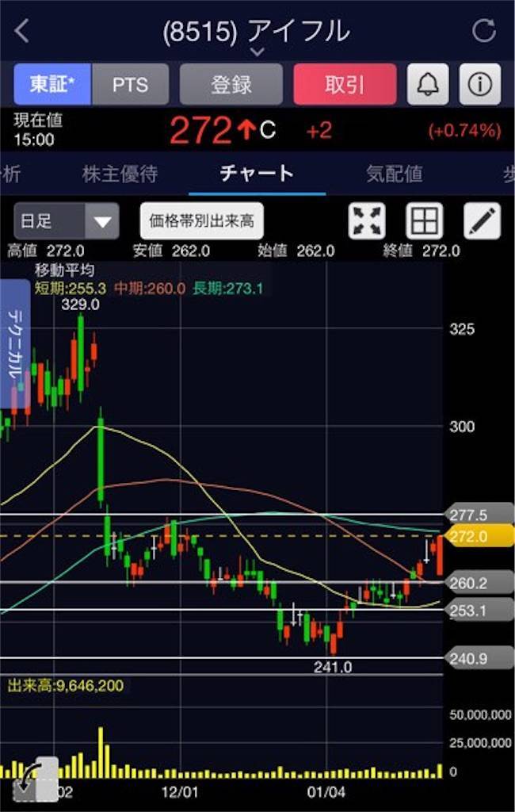Image resolution: width=515 pixels, height=812 pixels.
Task: Switch to the 気配値 tab
Action: [x=395, y=174]
